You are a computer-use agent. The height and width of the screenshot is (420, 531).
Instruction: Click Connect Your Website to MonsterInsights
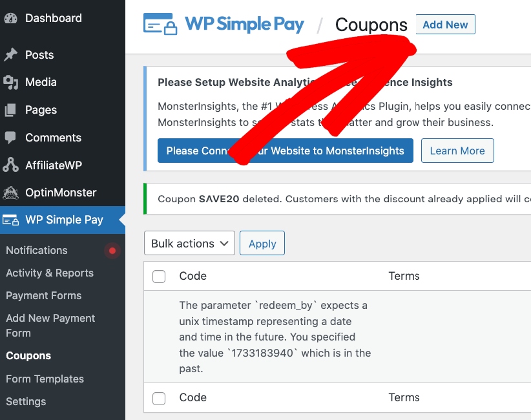[285, 151]
